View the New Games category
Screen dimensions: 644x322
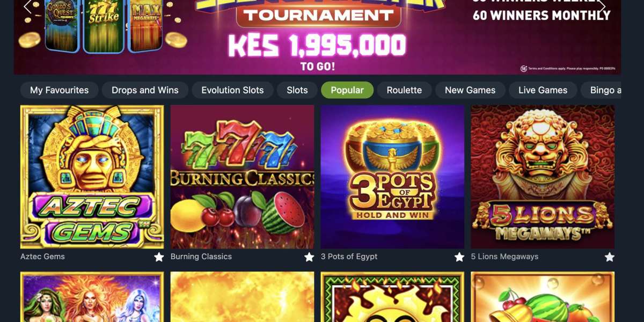470,90
